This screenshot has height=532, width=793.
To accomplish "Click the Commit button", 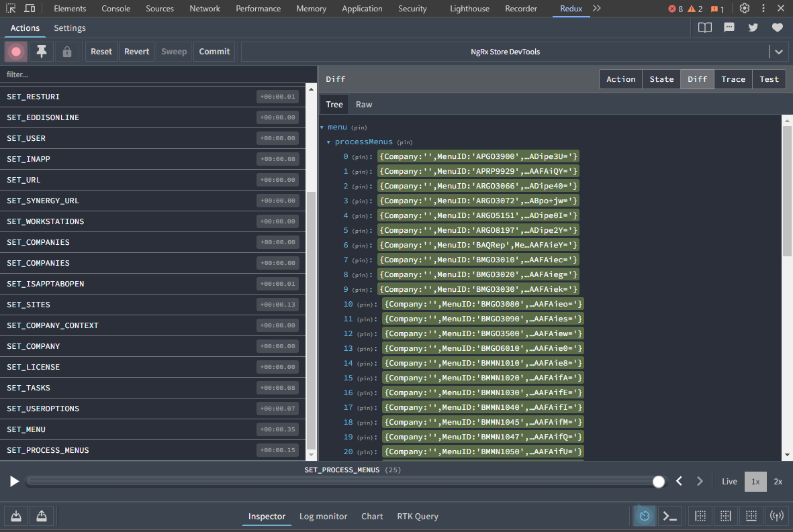I will (214, 52).
